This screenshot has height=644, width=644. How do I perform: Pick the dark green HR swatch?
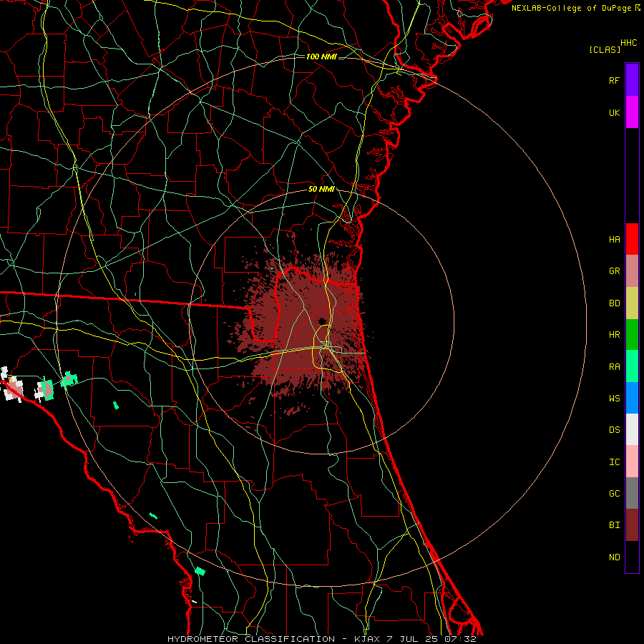[632, 335]
